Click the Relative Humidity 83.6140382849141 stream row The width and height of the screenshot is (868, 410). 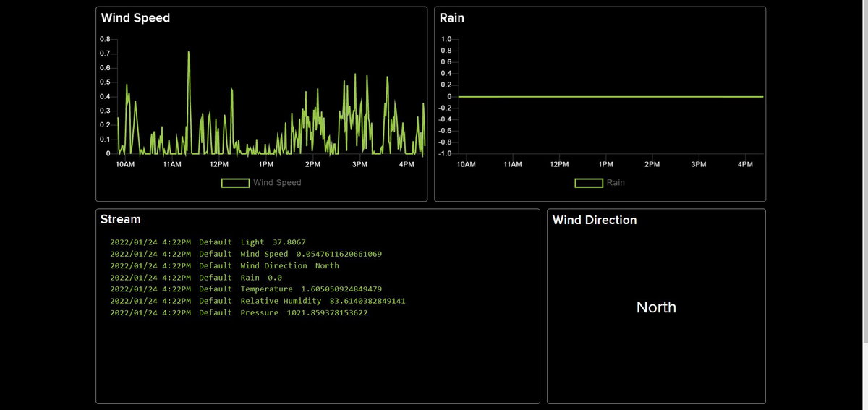point(258,300)
